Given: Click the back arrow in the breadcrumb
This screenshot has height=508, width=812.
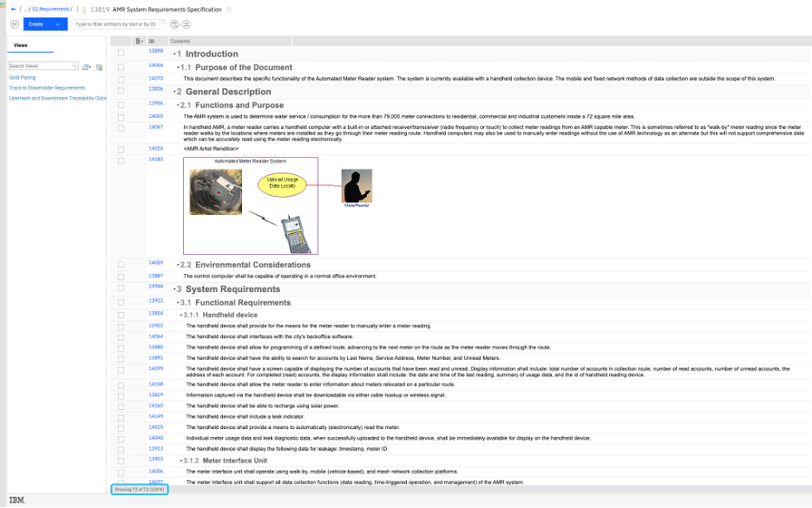Looking at the screenshot, I should pos(14,10).
